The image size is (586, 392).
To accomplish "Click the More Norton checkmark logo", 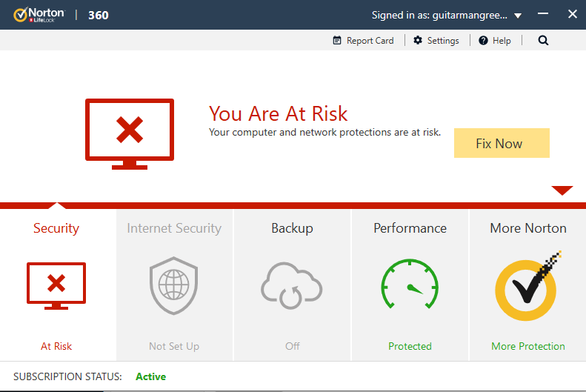I will pos(527,286).
